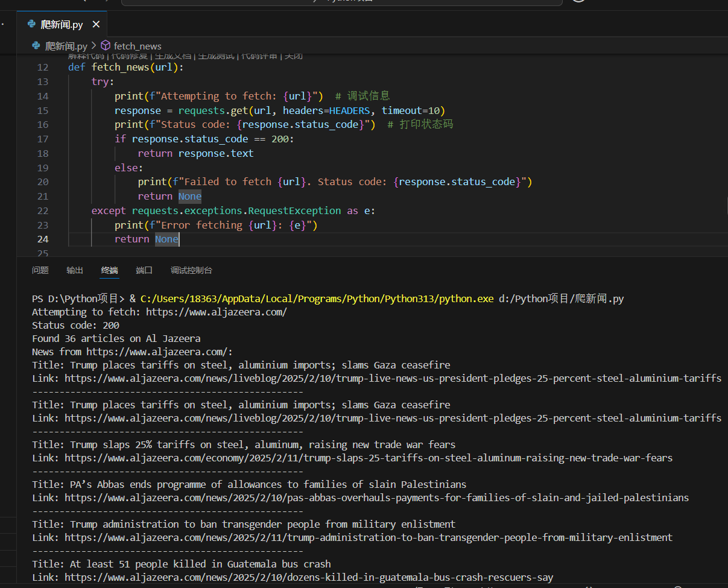728x588 pixels.
Task: Click the Python file icon in the editor tab
Action: click(32, 25)
